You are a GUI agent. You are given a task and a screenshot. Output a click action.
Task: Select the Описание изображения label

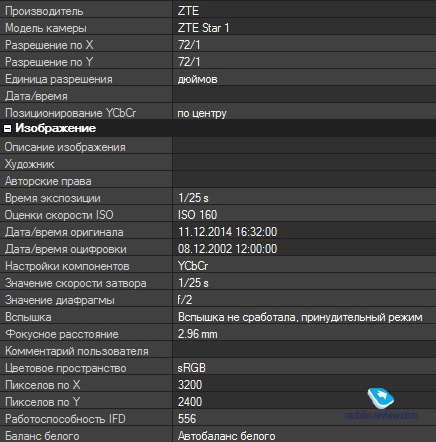[x=65, y=147]
